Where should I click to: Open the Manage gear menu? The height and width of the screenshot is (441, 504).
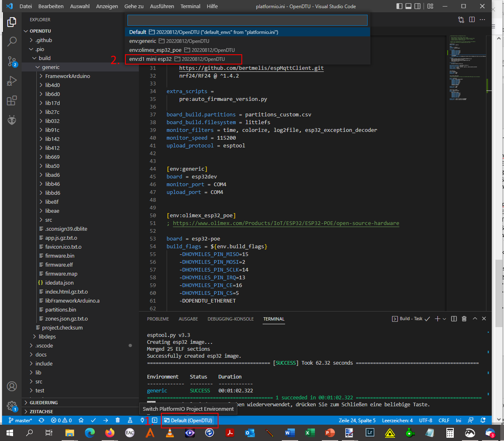pos(12,406)
